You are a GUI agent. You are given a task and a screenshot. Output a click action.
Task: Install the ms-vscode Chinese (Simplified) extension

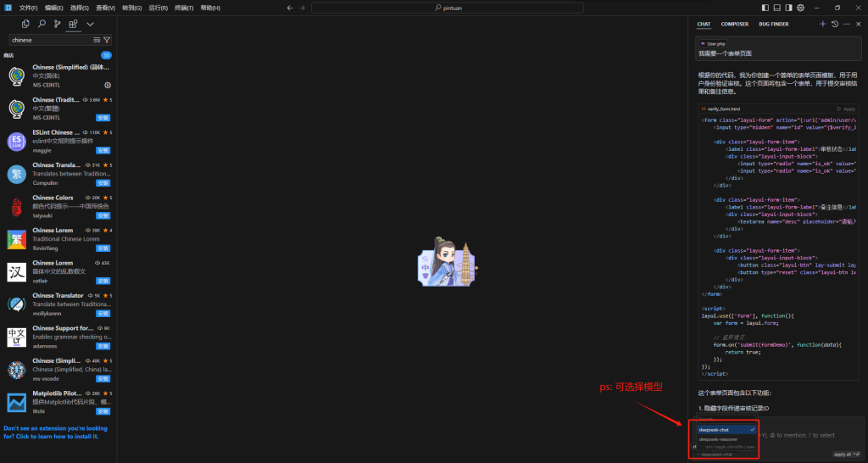103,379
